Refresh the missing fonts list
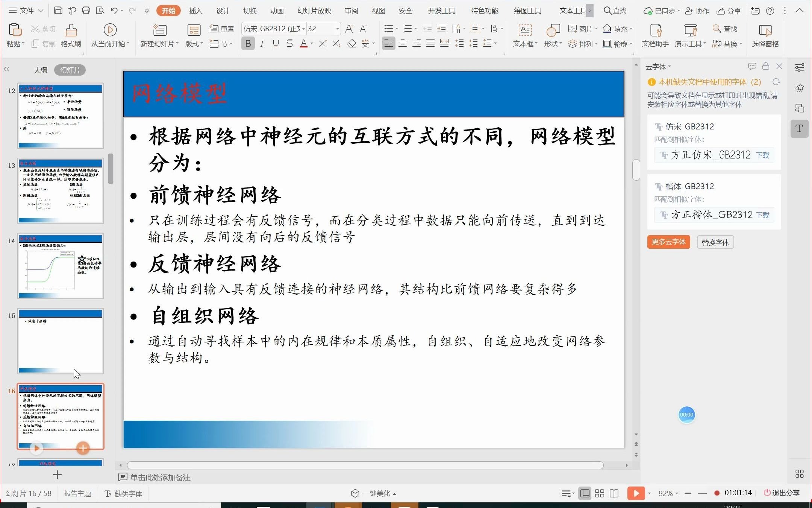This screenshot has width=812, height=508. pyautogui.click(x=776, y=82)
